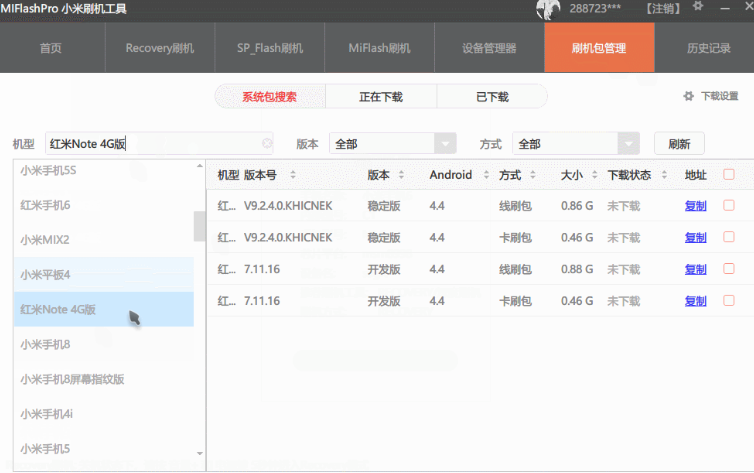Image resolution: width=754 pixels, height=473 pixels.
Task: Sort by 版本 column arrows
Action: click(x=401, y=175)
